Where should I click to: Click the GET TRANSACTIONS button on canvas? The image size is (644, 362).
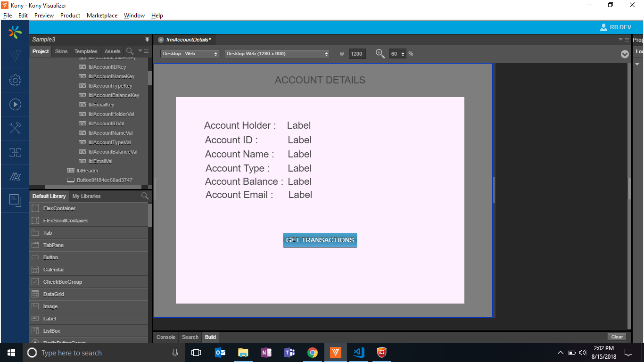[320, 240]
